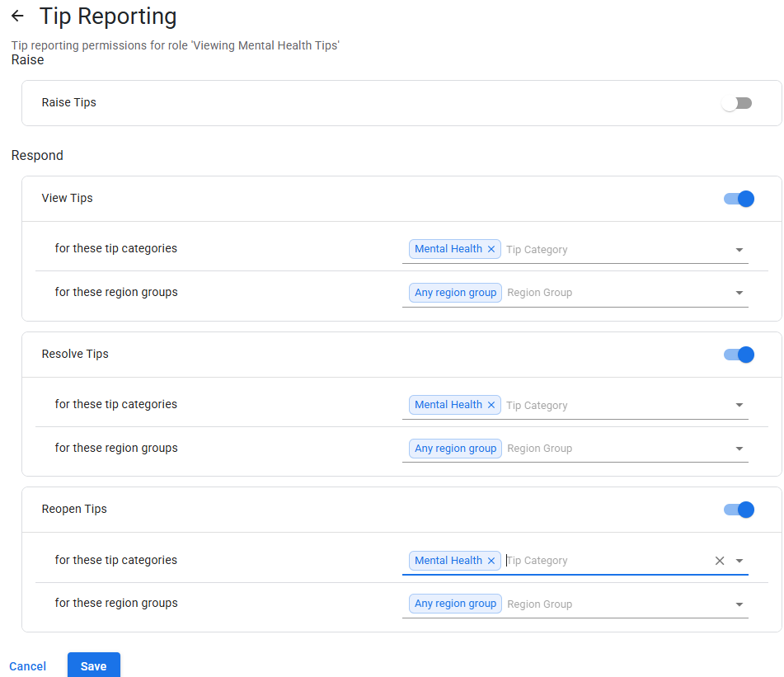
Task: Switch off the Reopen Tips toggle
Action: [739, 510]
